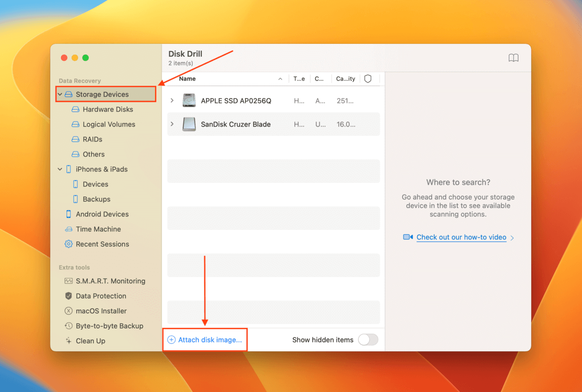The image size is (582, 392).
Task: Select Logical Volumes in sidebar
Action: tap(109, 125)
